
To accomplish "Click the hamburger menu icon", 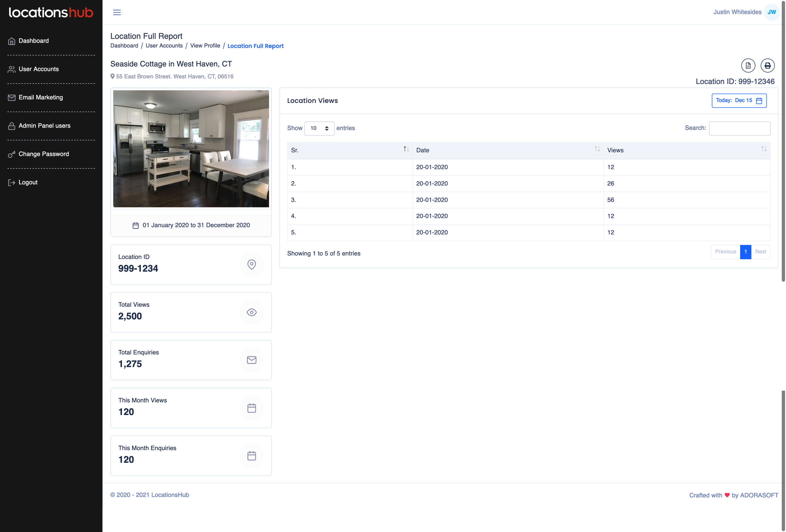I will click(117, 13).
